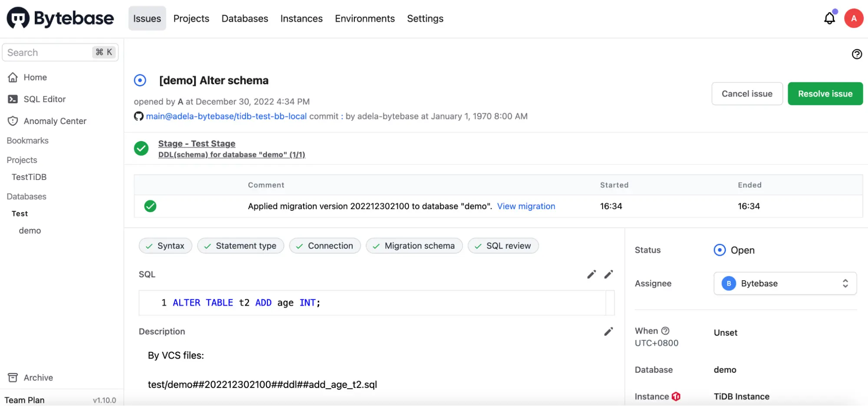Click the Resolve issue button
The height and width of the screenshot is (406, 868).
pyautogui.click(x=825, y=94)
